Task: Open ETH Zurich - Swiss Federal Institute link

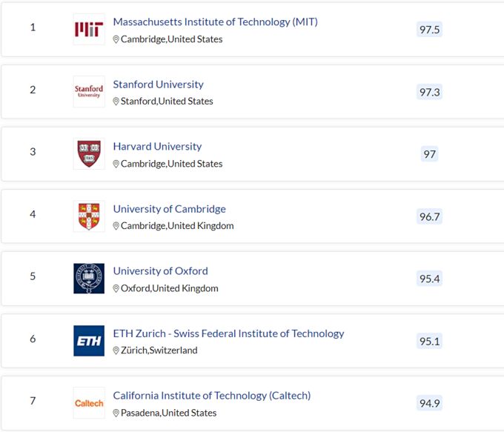Action: [228, 333]
